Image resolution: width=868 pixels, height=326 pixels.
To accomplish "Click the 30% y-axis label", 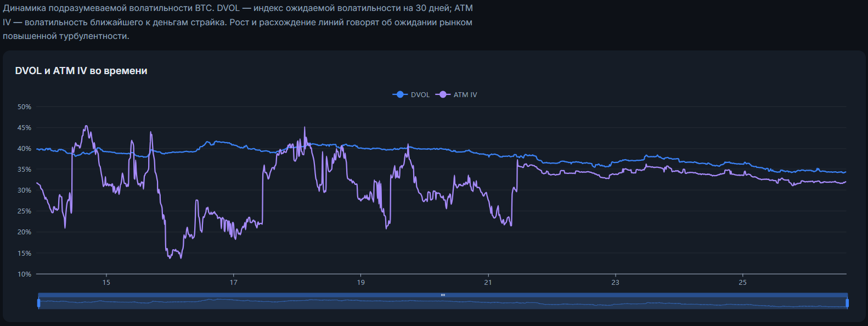I will pyautogui.click(x=24, y=190).
